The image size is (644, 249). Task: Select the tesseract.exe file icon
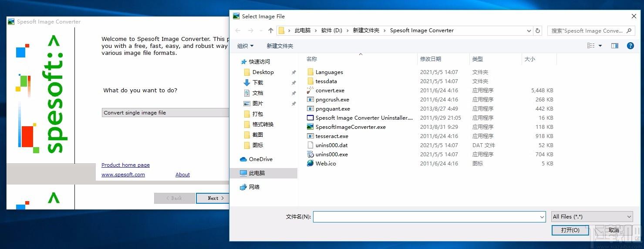310,136
